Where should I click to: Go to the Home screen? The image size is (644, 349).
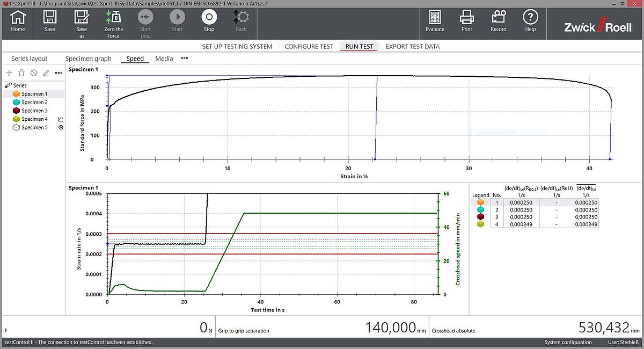click(x=18, y=21)
